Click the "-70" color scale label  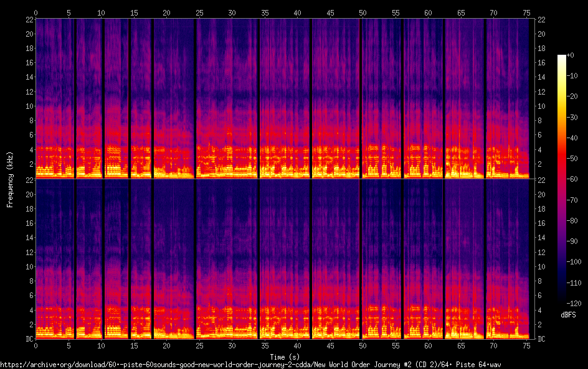(x=572, y=200)
